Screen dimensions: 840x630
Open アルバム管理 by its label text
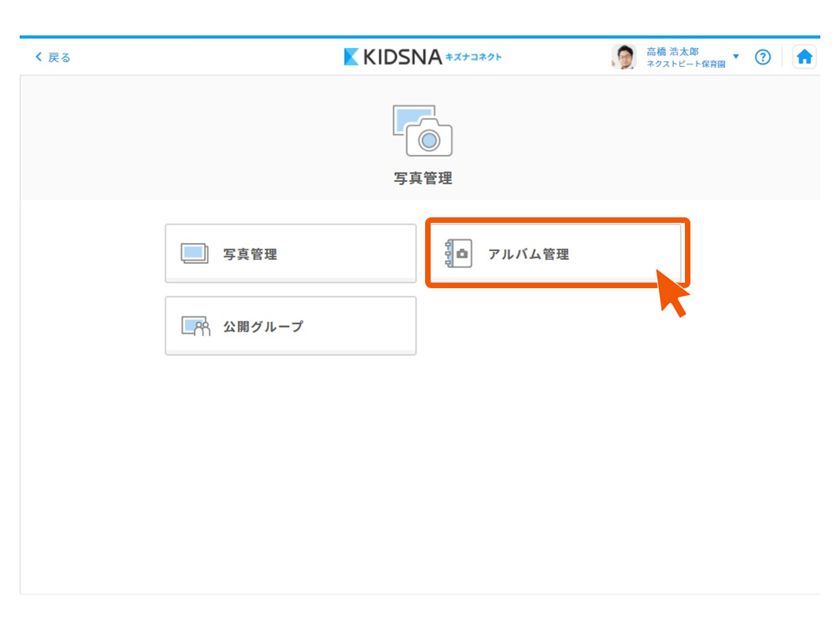[528, 254]
